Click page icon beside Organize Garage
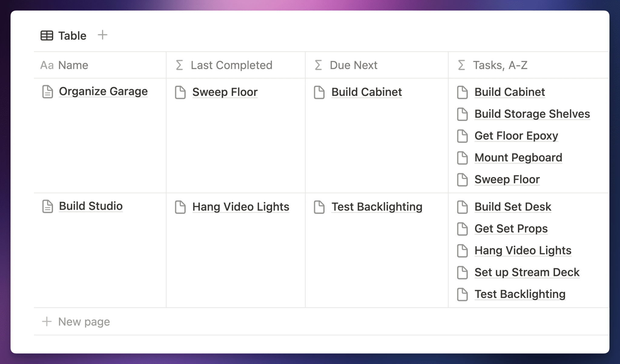620x364 pixels. point(48,92)
